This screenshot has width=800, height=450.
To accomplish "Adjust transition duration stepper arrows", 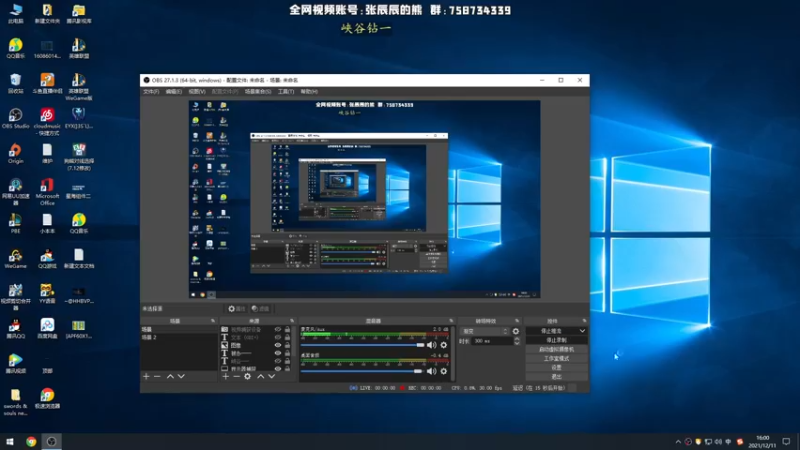I will (517, 341).
